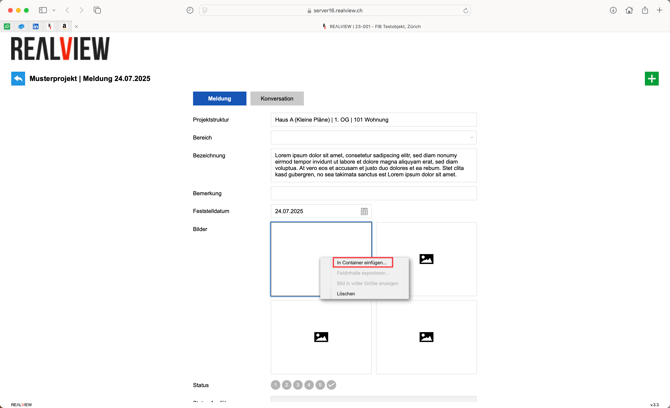The height and width of the screenshot is (408, 670).
Task: Select status step 3 circle
Action: point(298,385)
